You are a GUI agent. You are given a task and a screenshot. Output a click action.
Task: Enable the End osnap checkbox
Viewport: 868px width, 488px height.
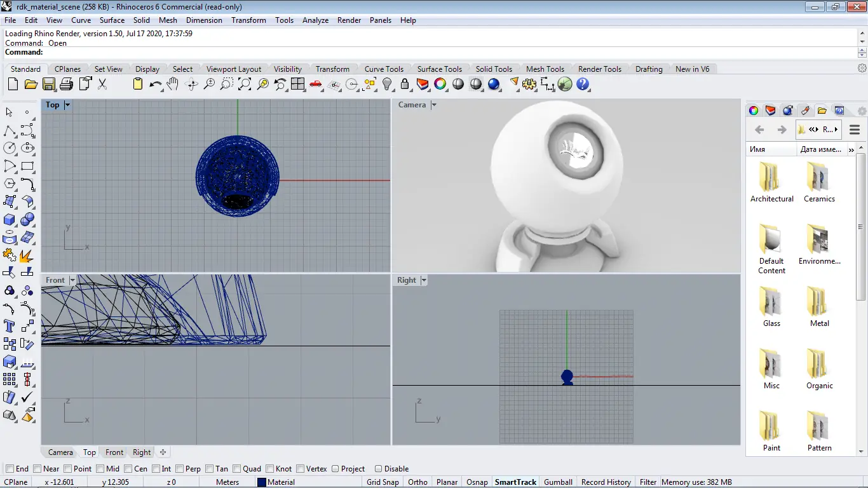(10, 469)
